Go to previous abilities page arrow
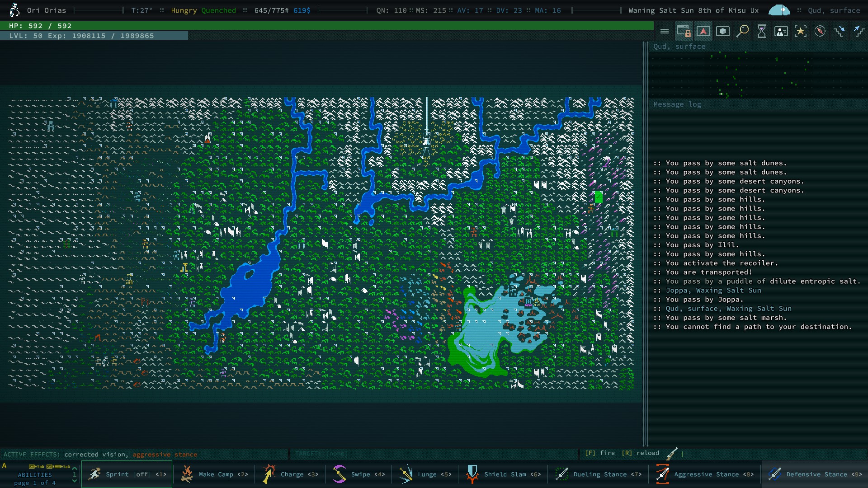Image resolution: width=868 pixels, height=488 pixels. (75, 468)
